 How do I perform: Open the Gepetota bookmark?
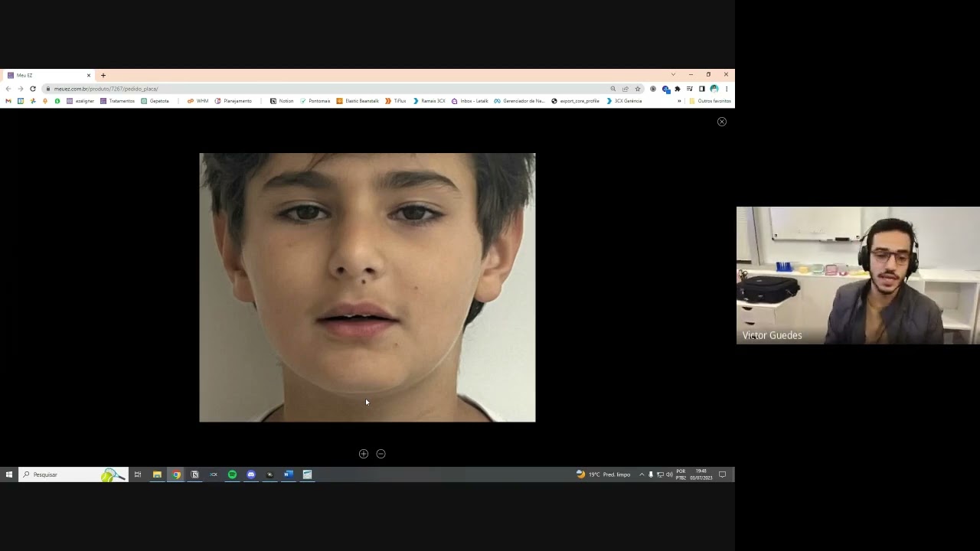pyautogui.click(x=155, y=101)
